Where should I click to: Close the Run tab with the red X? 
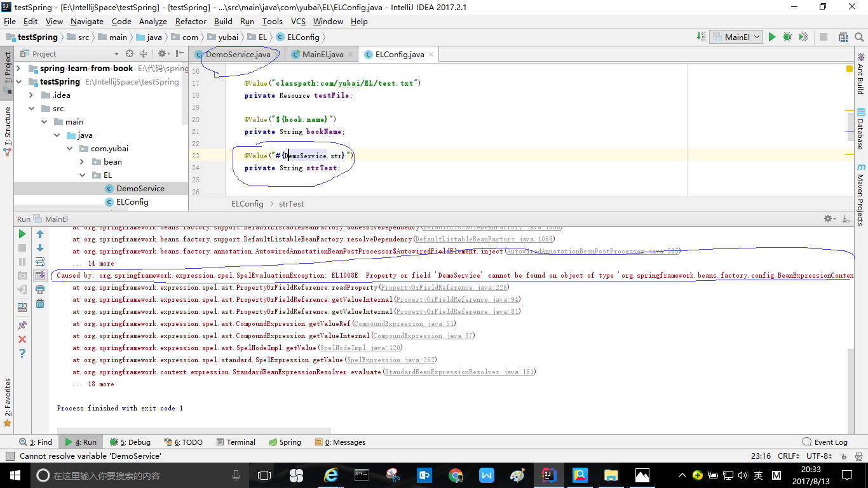tap(22, 339)
